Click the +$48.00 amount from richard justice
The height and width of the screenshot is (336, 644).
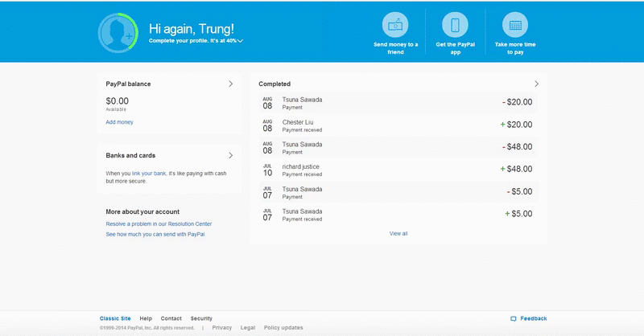click(516, 169)
